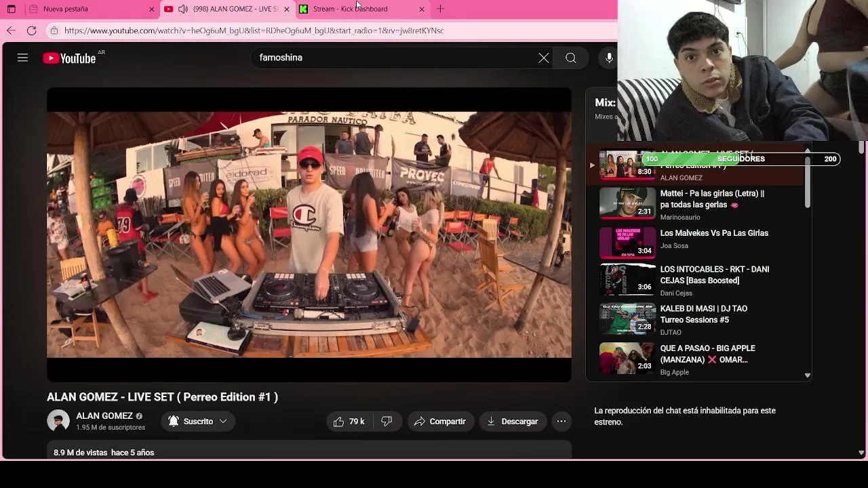This screenshot has width=868, height=488.
Task: Select the ALAN GOMEZ playlist thumbnail 8:30
Action: [x=628, y=164]
